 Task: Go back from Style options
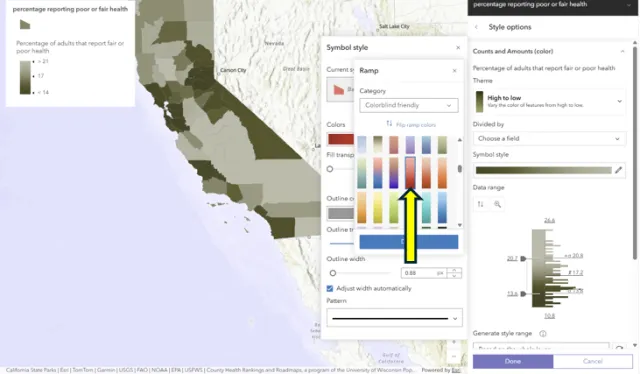[x=476, y=27]
